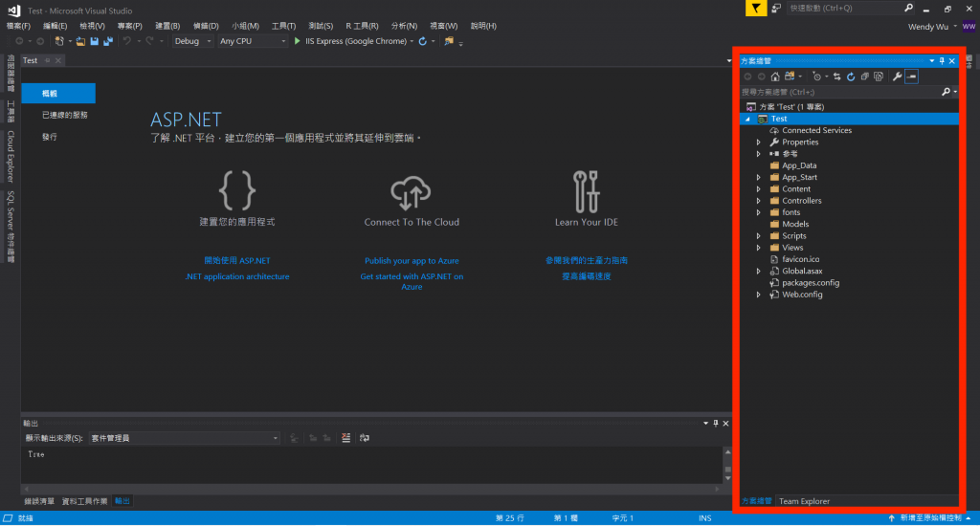Click the Learn Your IDE tools icon
Viewport: 980px width, 526px height.
[587, 192]
